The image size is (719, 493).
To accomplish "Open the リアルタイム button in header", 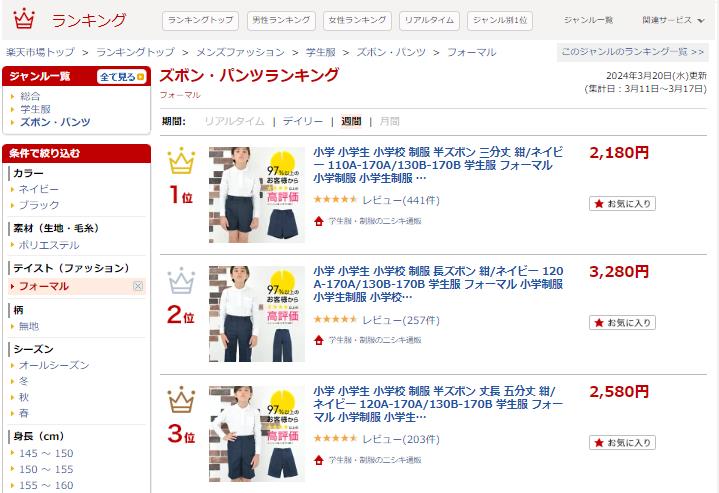I will [429, 21].
